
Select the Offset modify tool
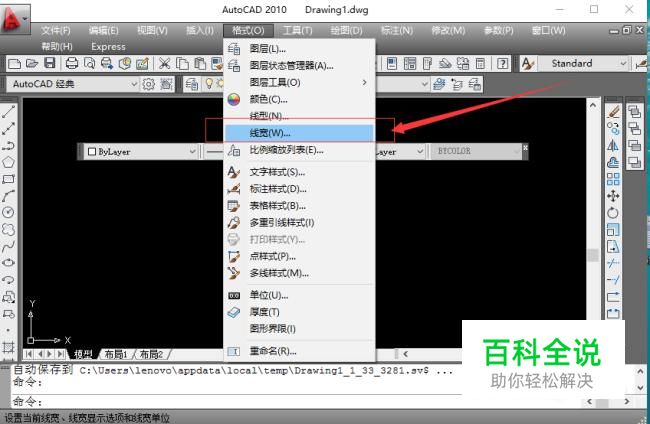point(613,162)
